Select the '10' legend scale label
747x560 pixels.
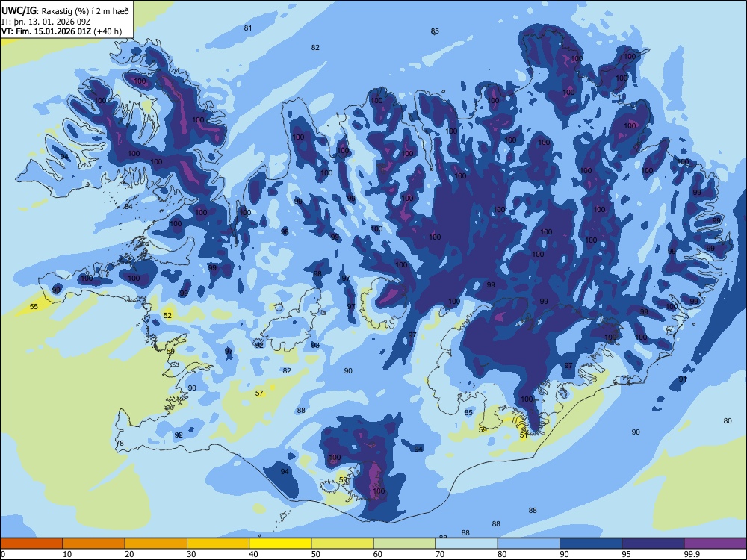(67, 554)
